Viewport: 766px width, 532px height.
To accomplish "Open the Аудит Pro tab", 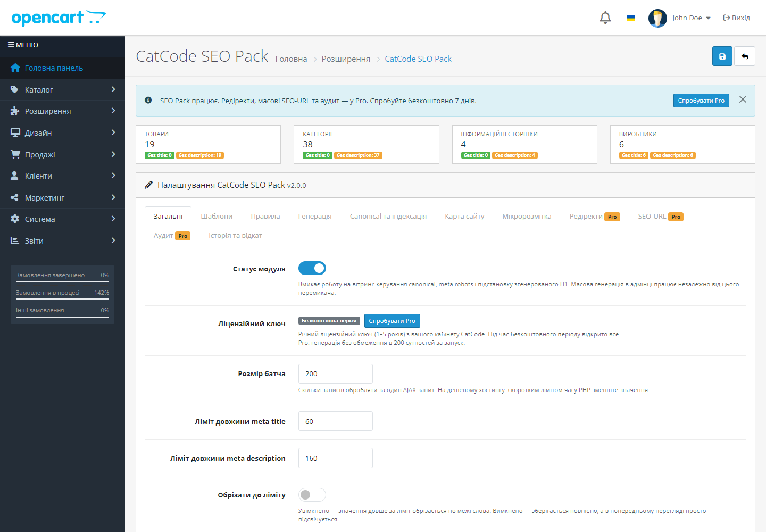I will click(172, 236).
